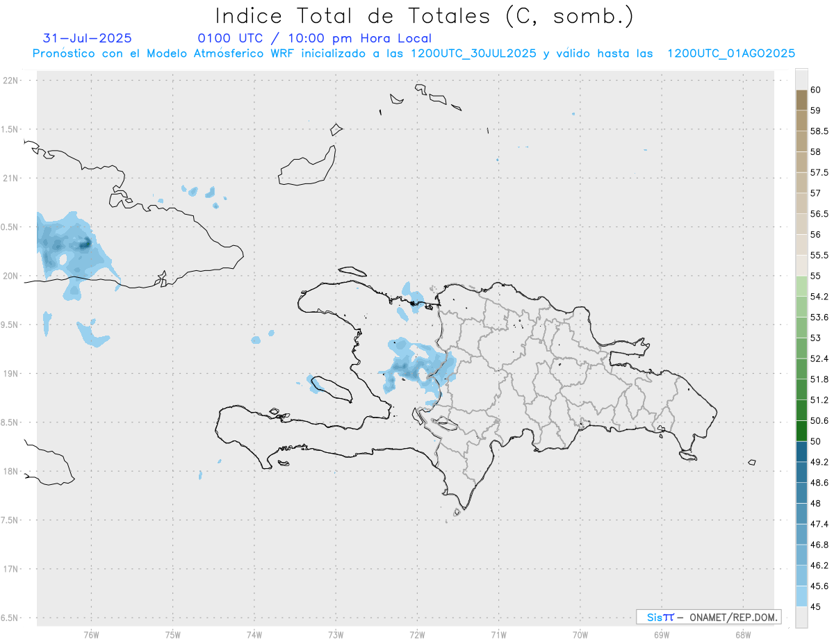Click the "19N" latitude label
This screenshot has height=644, width=834.
point(10,373)
